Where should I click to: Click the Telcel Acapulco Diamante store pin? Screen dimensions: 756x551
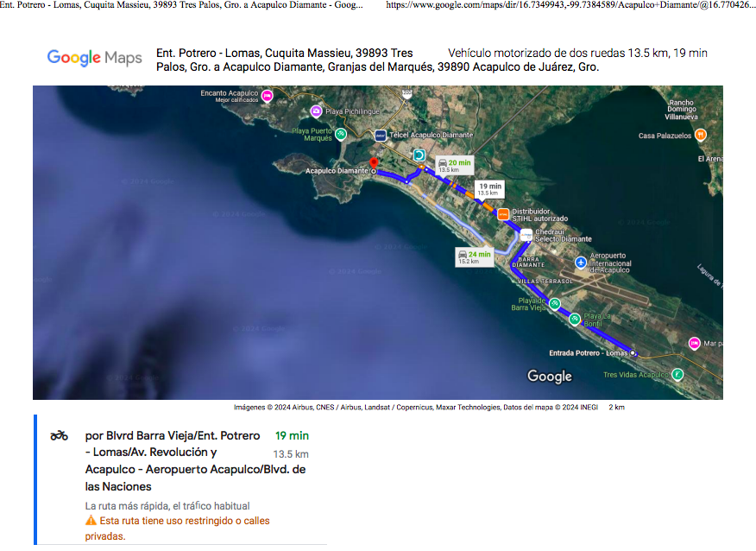(381, 136)
